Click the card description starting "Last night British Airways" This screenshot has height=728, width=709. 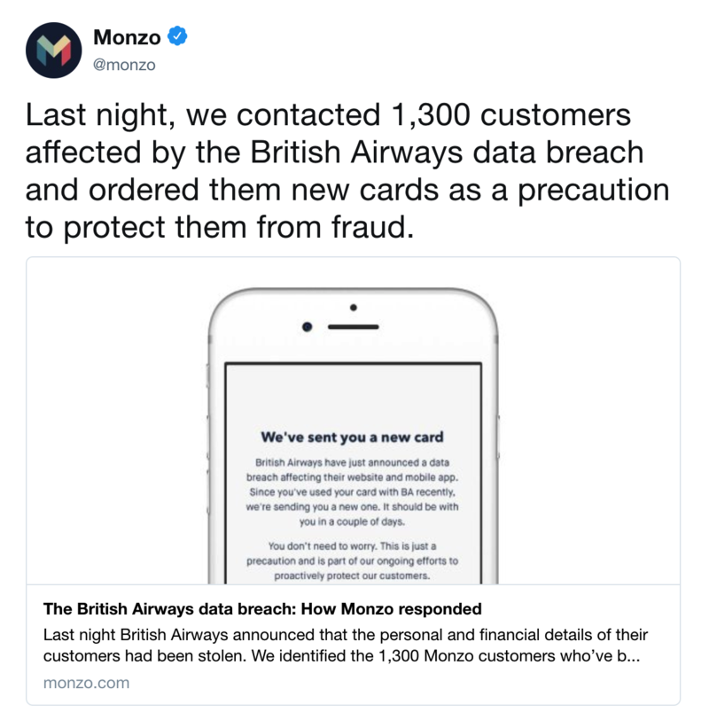pyautogui.click(x=346, y=645)
